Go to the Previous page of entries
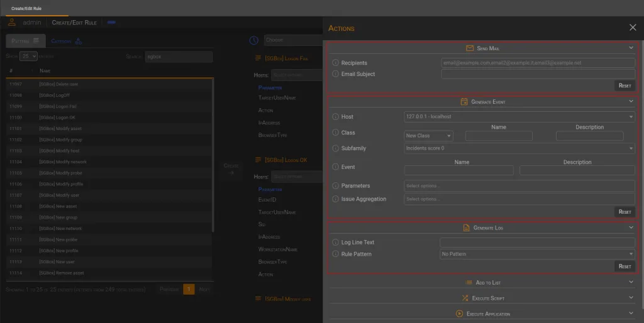This screenshot has width=644, height=323. click(169, 289)
